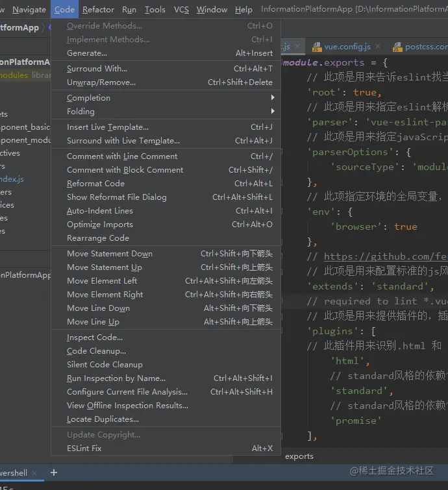Click Auto-Indent Lines

tap(166, 211)
